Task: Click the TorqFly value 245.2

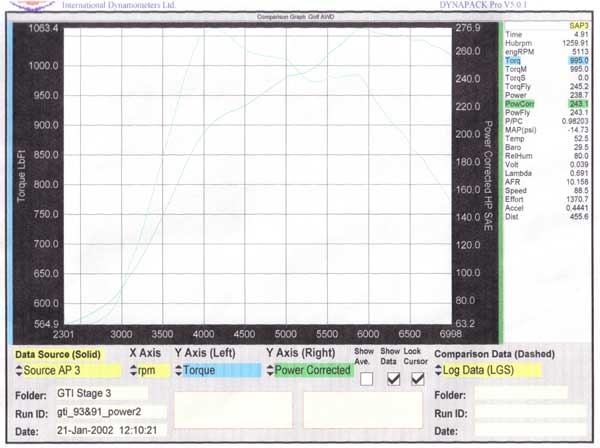Action: tap(579, 86)
